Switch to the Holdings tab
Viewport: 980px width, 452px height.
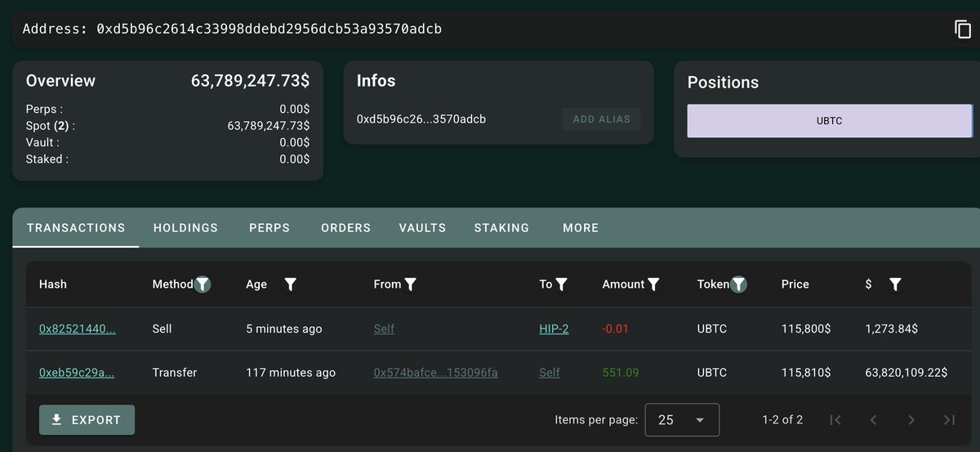click(x=185, y=228)
